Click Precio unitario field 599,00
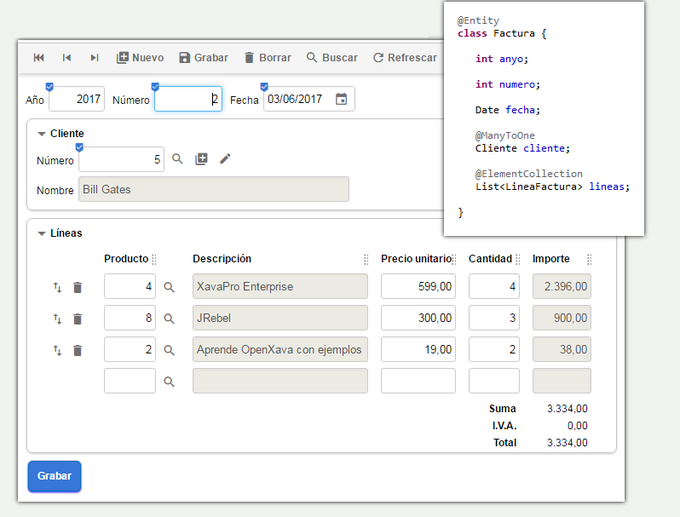 click(418, 286)
